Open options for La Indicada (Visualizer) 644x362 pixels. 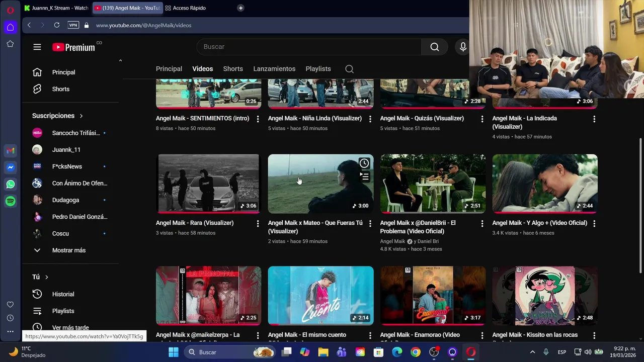[x=594, y=119]
